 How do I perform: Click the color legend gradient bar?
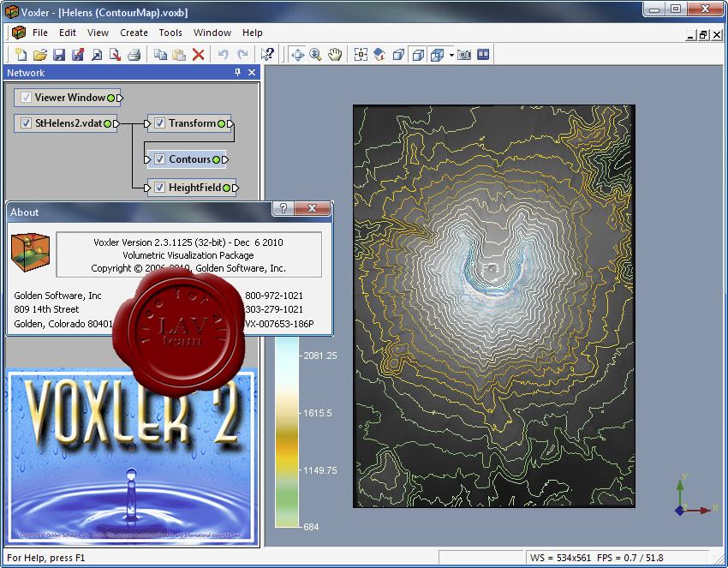click(x=286, y=432)
